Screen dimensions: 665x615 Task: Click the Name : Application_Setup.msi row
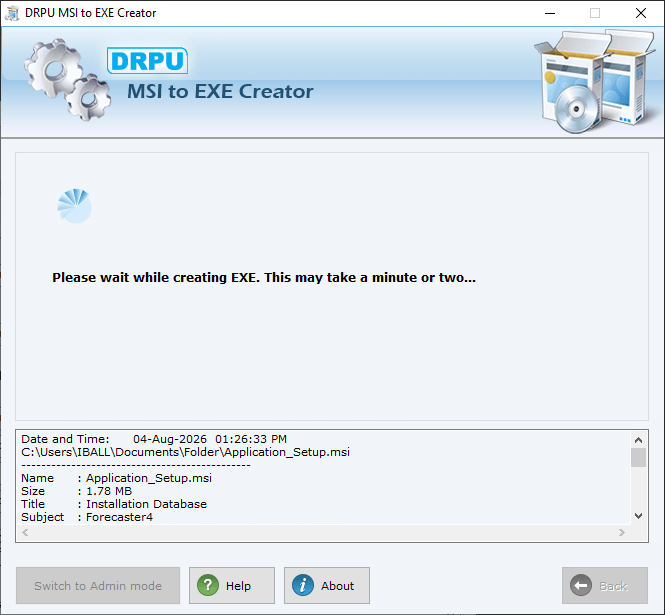point(116,478)
